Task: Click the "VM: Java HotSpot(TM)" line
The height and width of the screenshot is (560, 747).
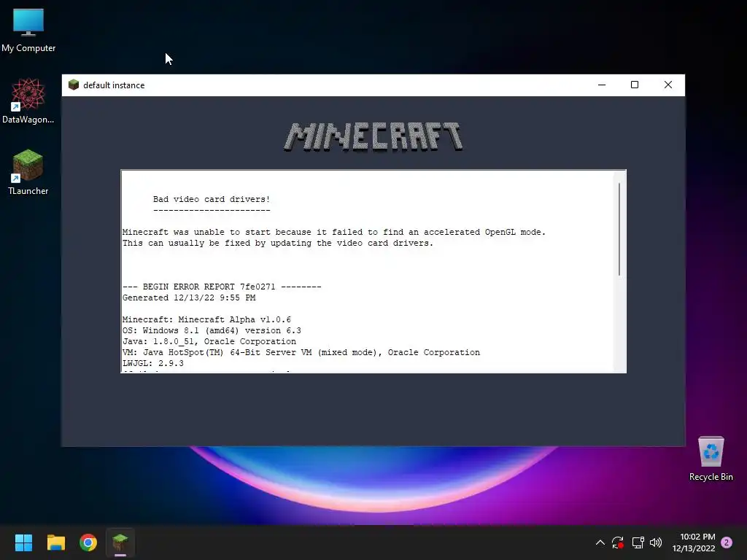Action: (301, 352)
